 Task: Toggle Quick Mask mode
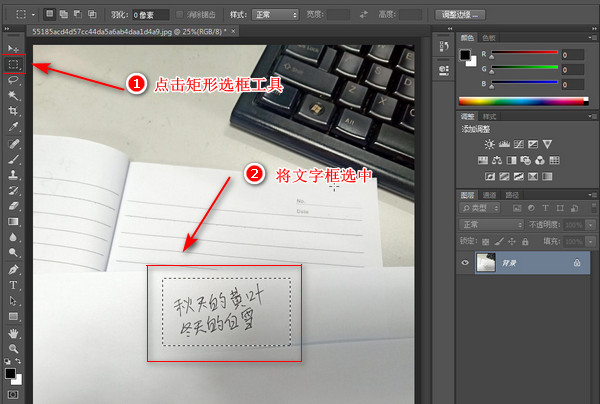click(13, 394)
